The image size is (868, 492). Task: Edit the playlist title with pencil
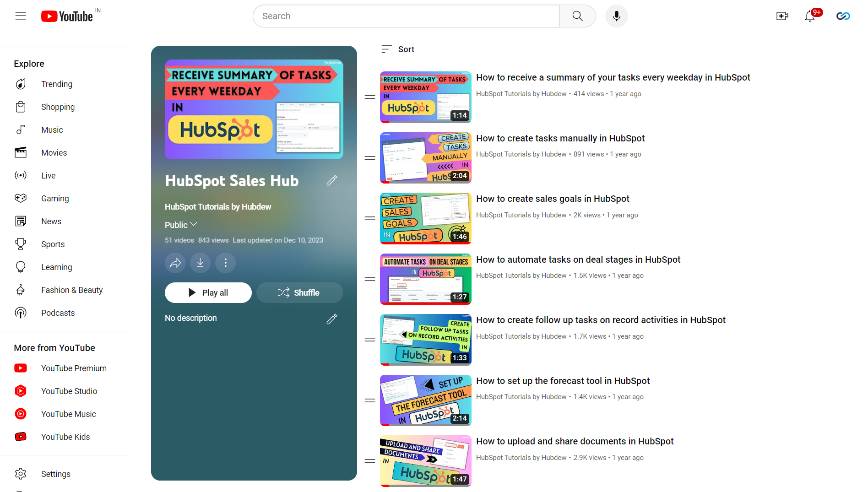(x=332, y=180)
